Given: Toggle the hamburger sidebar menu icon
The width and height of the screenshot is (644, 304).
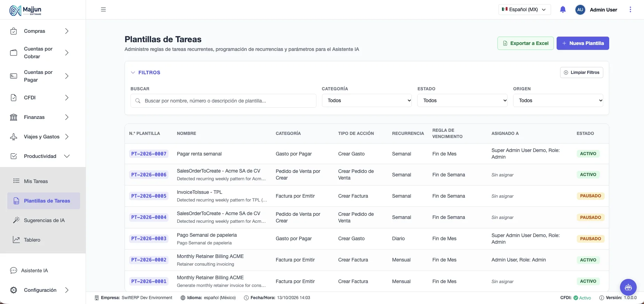Looking at the screenshot, I should (x=103, y=9).
